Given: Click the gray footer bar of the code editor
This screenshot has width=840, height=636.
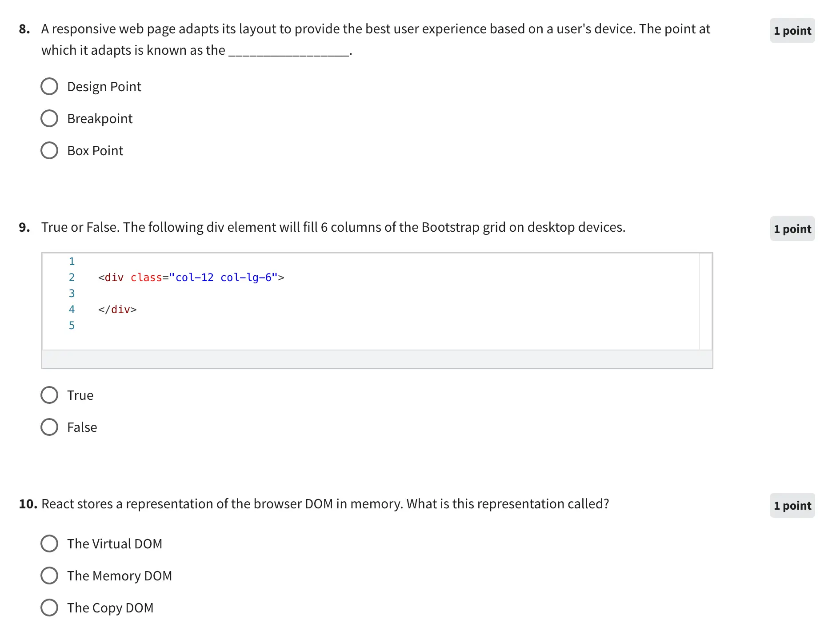Looking at the screenshot, I should [377, 359].
